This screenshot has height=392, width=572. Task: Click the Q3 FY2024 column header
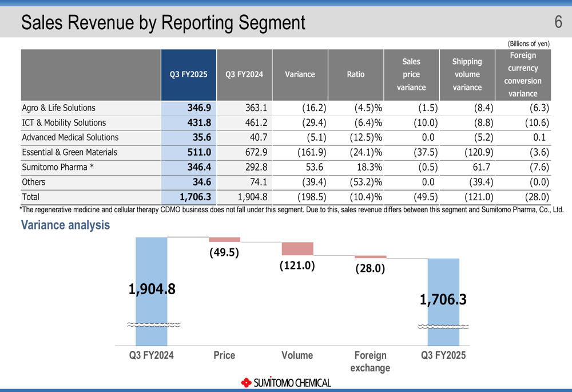(x=244, y=74)
